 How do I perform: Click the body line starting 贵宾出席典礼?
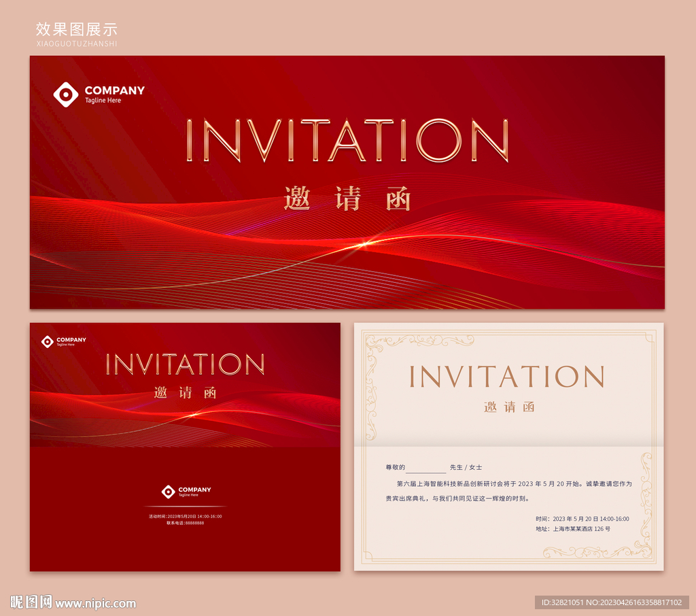tap(457, 499)
